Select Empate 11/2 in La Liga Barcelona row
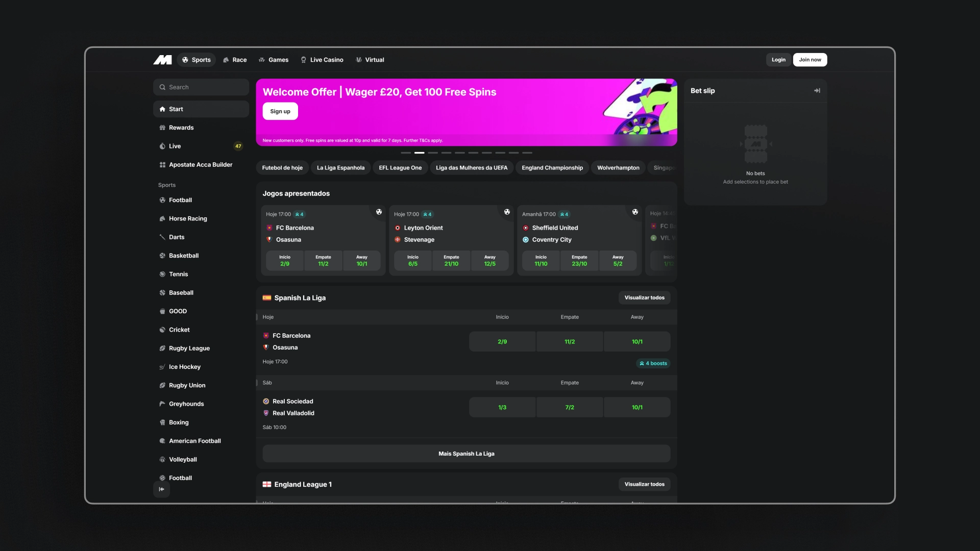 [570, 342]
